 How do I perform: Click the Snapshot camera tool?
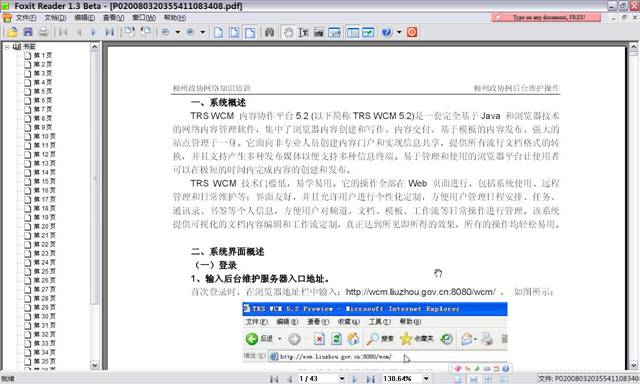pyautogui.click(x=318, y=32)
